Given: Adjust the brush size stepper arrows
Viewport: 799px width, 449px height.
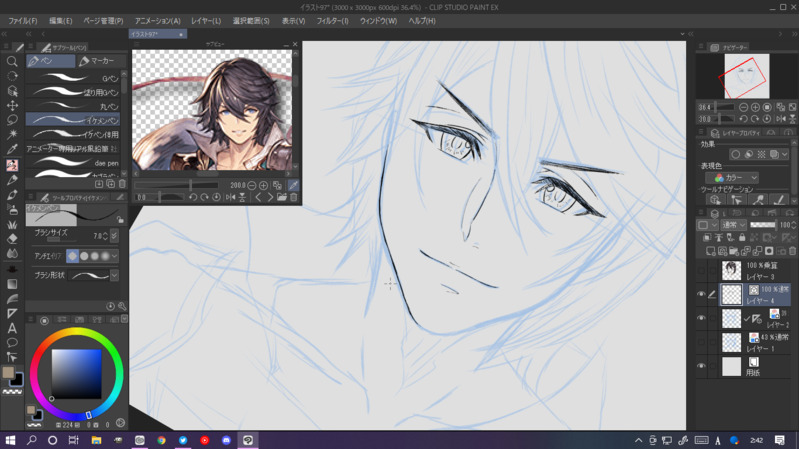Looking at the screenshot, I should coord(105,236).
